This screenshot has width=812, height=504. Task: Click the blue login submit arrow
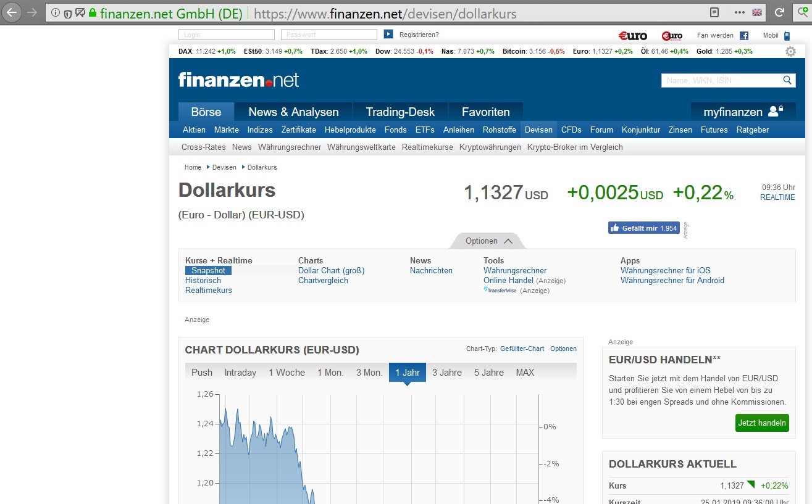[388, 35]
